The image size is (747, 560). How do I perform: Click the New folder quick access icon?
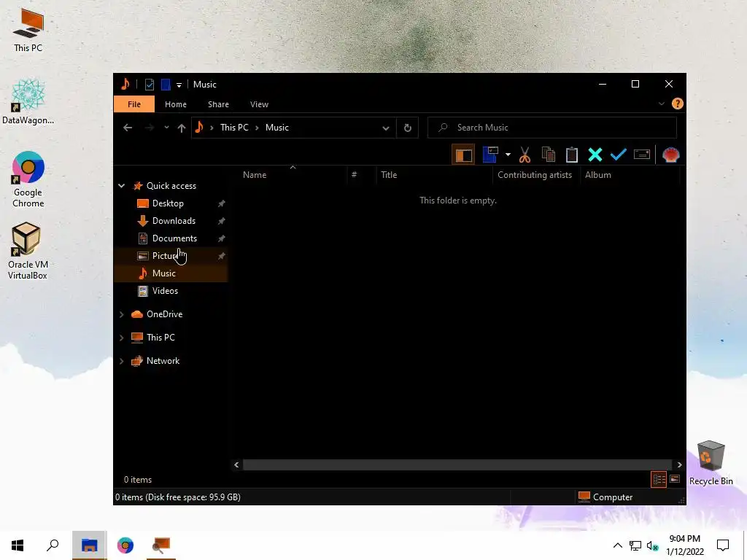coord(166,85)
